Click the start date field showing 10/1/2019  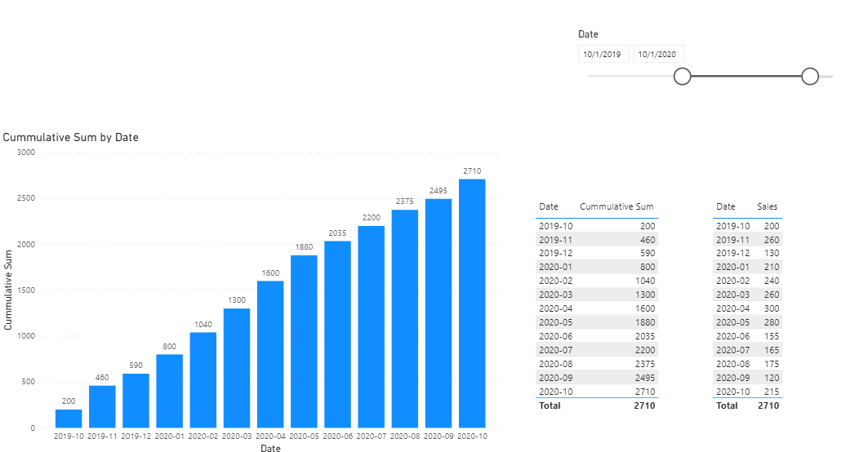click(x=603, y=54)
